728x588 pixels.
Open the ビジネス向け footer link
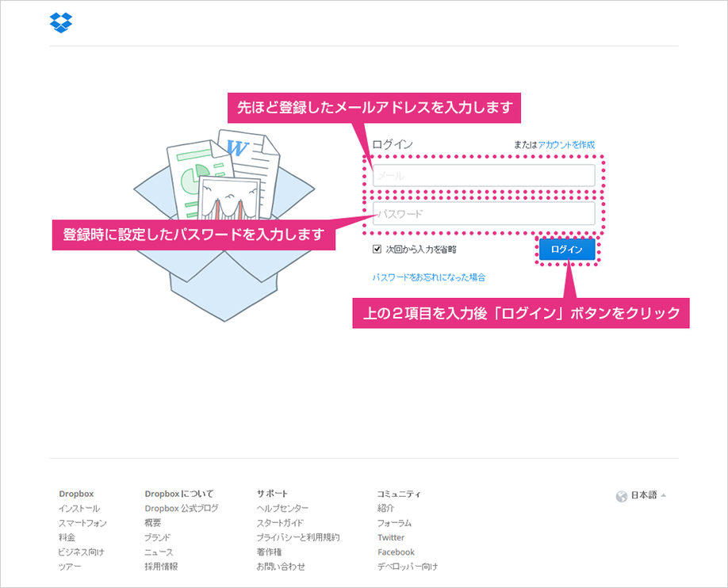tap(81, 552)
